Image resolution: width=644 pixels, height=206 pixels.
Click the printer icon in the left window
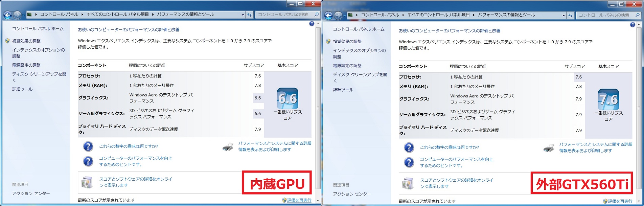(x=228, y=147)
